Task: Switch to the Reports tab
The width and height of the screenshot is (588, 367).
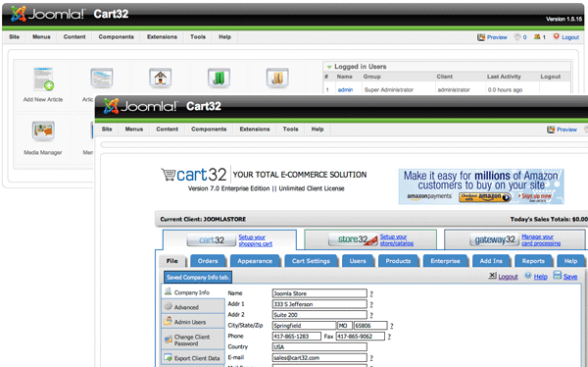Action: [533, 261]
